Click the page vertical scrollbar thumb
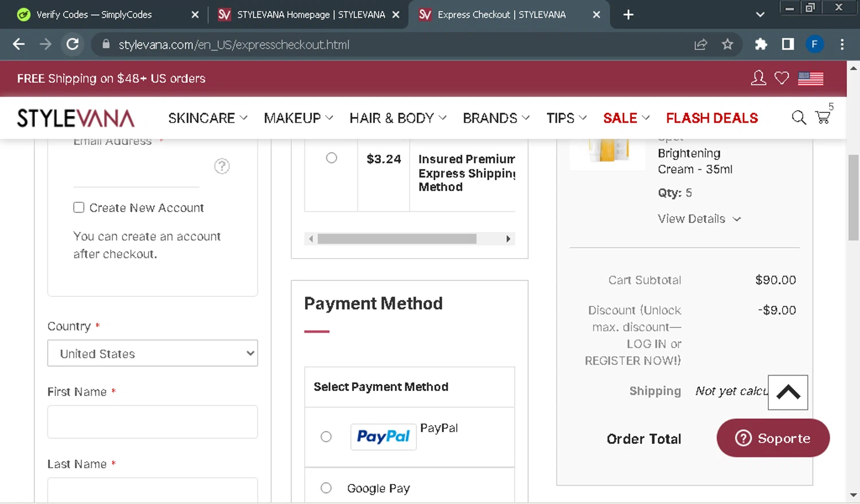This screenshot has height=504, width=860. 853,198
